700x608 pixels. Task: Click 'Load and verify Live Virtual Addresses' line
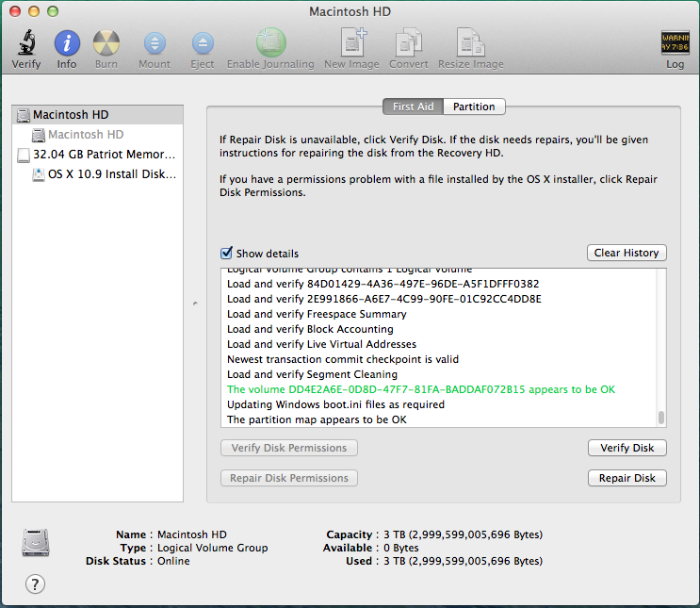(321, 344)
